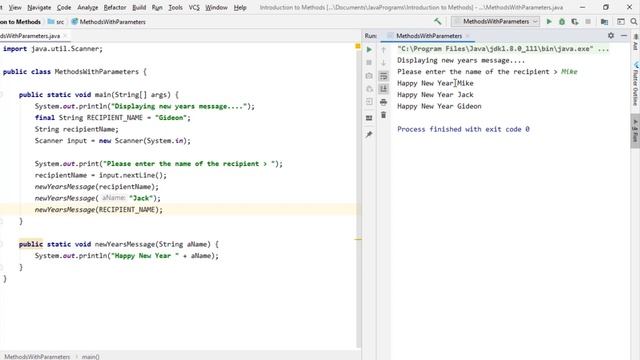The image size is (640, 360).
Task: Rerun the program from the Run panel
Action: coord(369,49)
